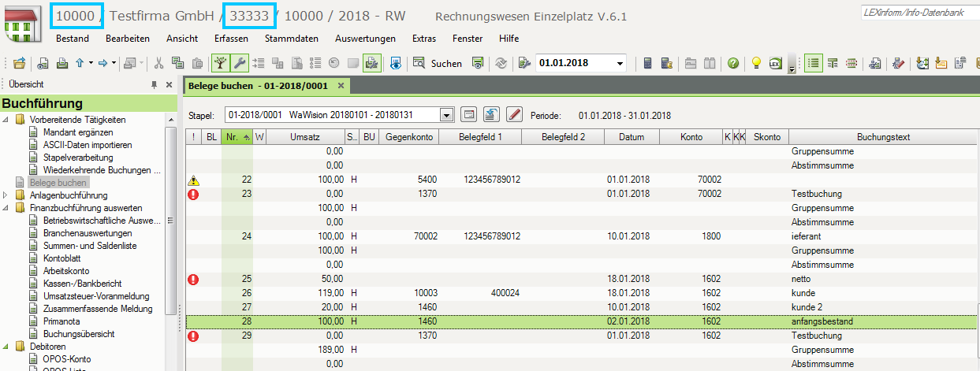This screenshot has width=980, height=371.
Task: Click the red pencil icon beside Stapel
Action: pyautogui.click(x=514, y=115)
